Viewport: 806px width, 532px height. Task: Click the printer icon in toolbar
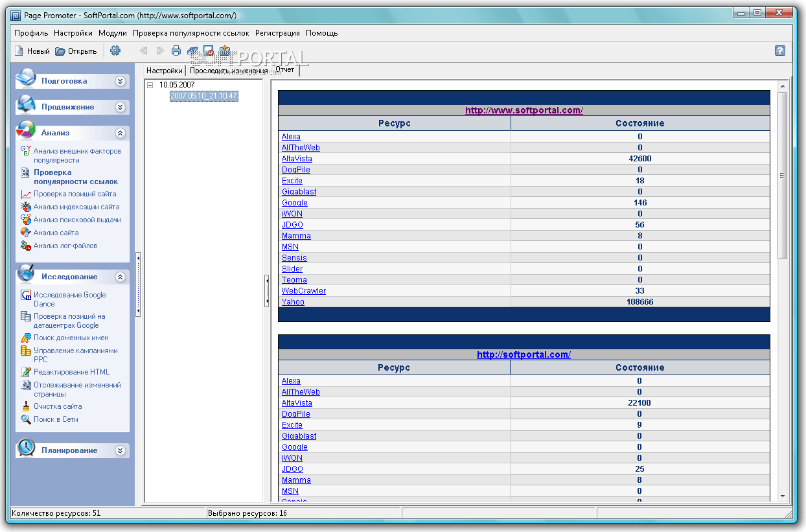point(176,51)
